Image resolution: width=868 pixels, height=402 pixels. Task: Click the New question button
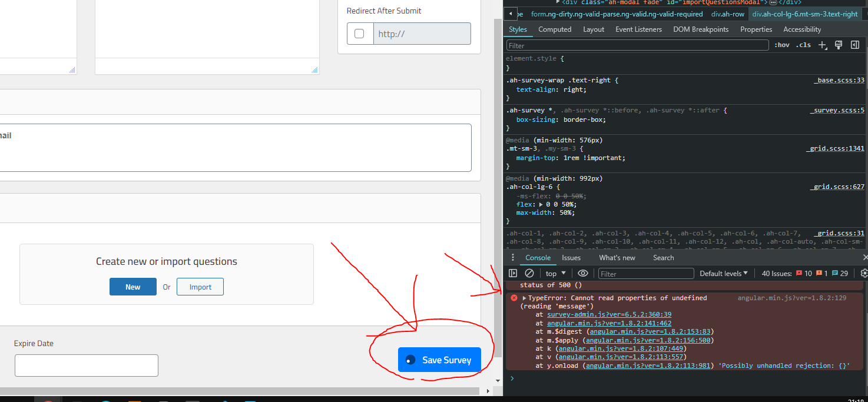click(133, 287)
